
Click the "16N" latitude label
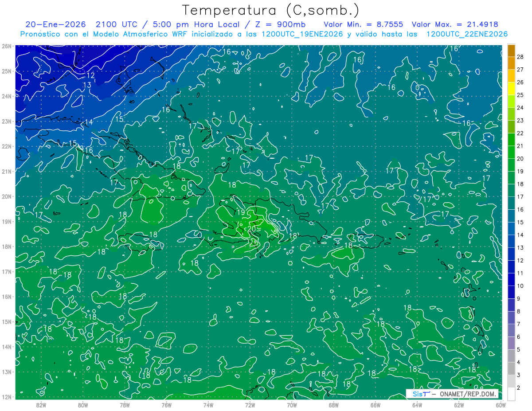click(x=6, y=297)
